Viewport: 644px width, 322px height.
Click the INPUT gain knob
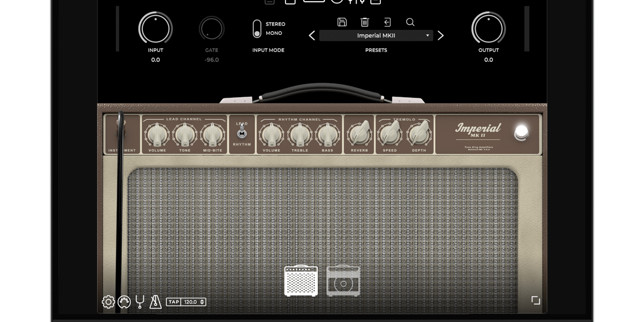156,28
